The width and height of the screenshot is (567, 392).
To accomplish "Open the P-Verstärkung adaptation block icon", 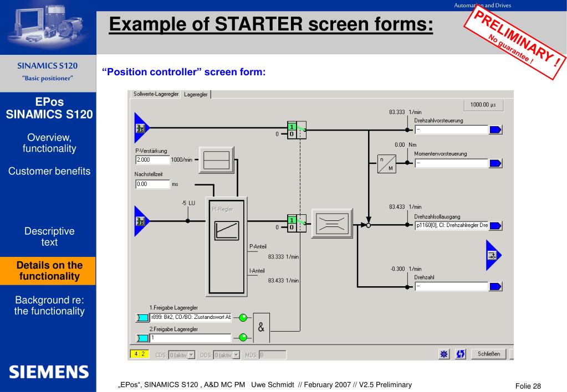I will (216, 160).
